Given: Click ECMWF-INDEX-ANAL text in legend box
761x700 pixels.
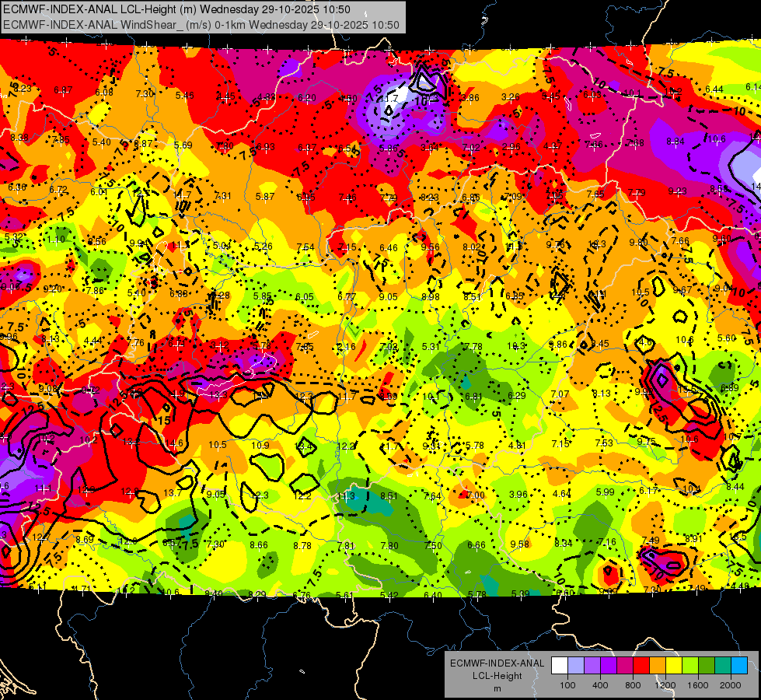Looking at the screenshot, I should (x=497, y=663).
